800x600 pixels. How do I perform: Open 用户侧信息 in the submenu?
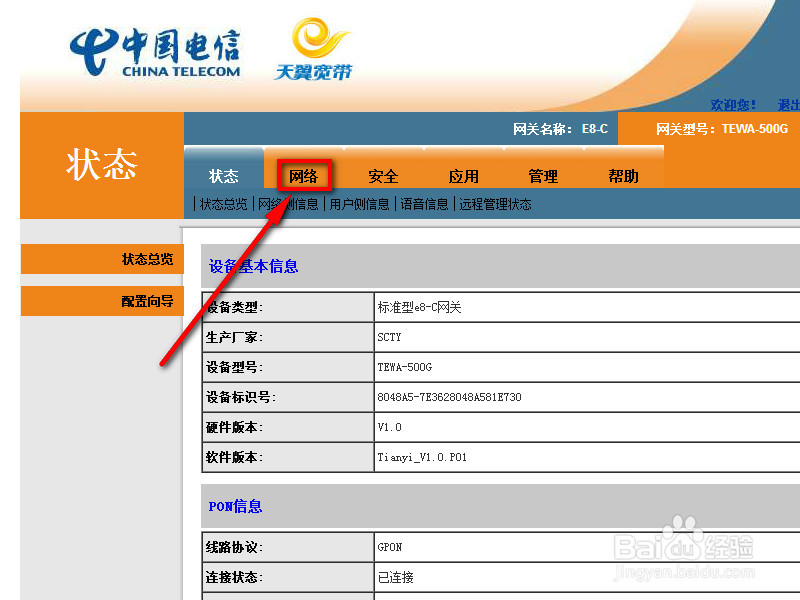[358, 203]
